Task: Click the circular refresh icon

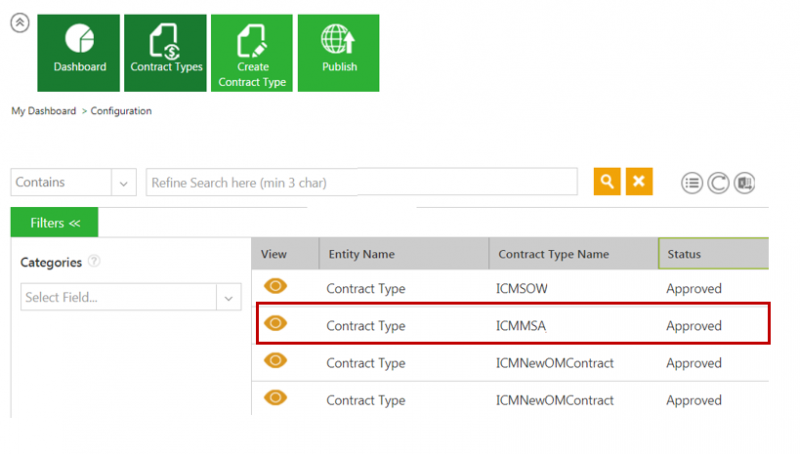Action: coord(718,183)
